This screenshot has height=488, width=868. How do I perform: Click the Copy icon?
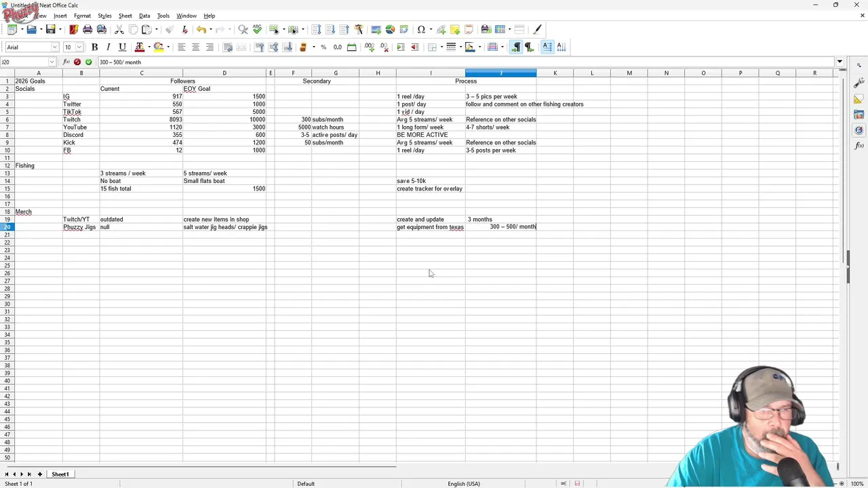(x=134, y=29)
